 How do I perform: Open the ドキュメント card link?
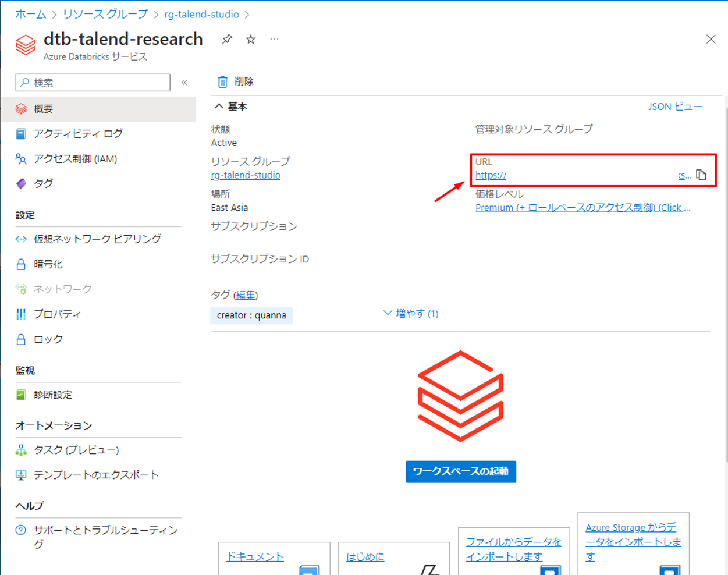click(x=255, y=556)
